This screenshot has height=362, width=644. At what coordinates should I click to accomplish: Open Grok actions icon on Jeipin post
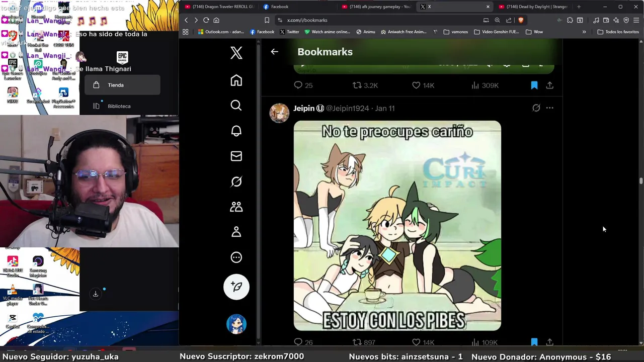tap(536, 108)
